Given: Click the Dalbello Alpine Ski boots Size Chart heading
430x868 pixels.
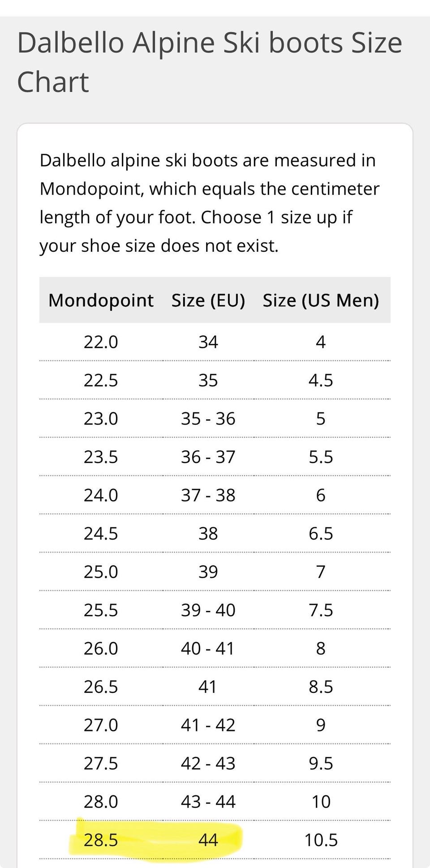Looking at the screenshot, I should pyautogui.click(x=210, y=62).
